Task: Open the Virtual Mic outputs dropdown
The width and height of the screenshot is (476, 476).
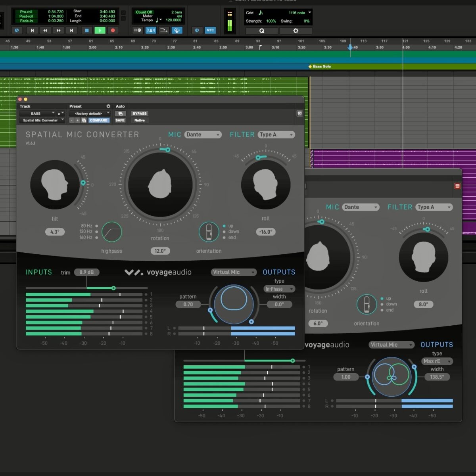Action: coord(234,272)
